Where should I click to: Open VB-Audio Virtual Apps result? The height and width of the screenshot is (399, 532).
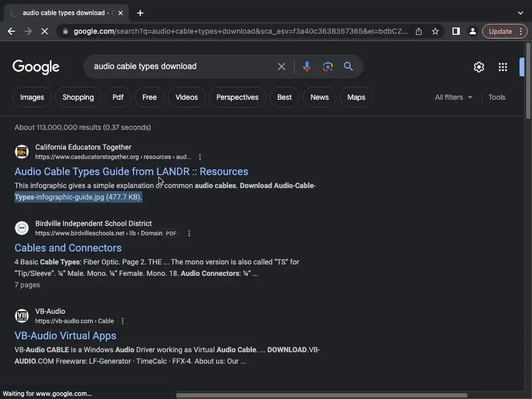65,336
